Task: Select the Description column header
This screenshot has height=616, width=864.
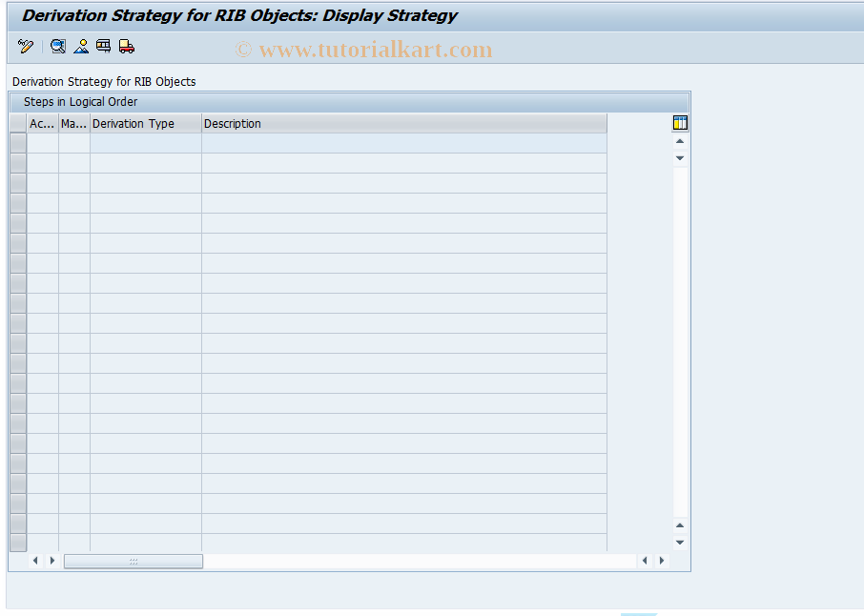Action: (x=404, y=123)
